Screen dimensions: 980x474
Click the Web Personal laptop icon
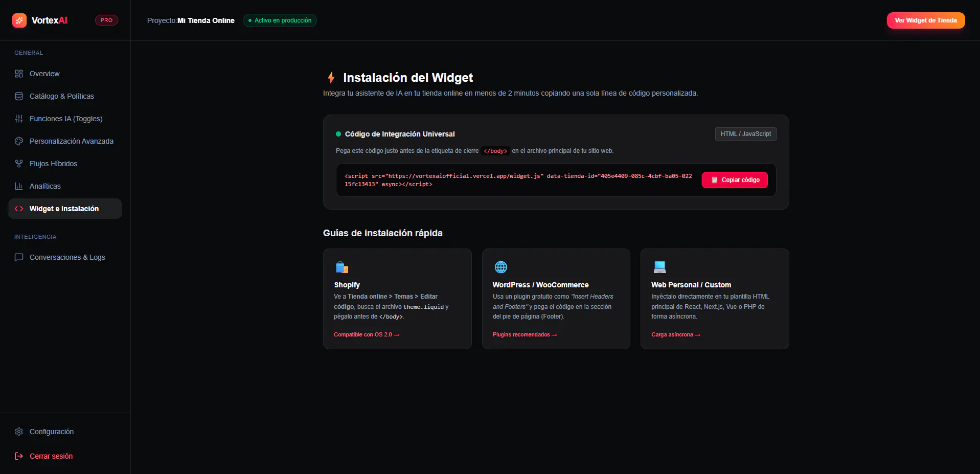point(660,267)
